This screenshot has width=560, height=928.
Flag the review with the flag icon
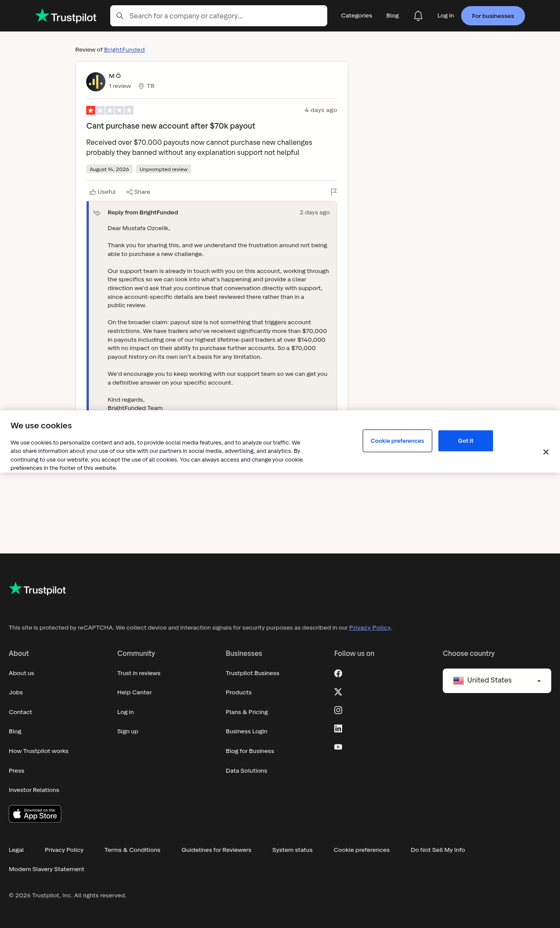coord(334,192)
